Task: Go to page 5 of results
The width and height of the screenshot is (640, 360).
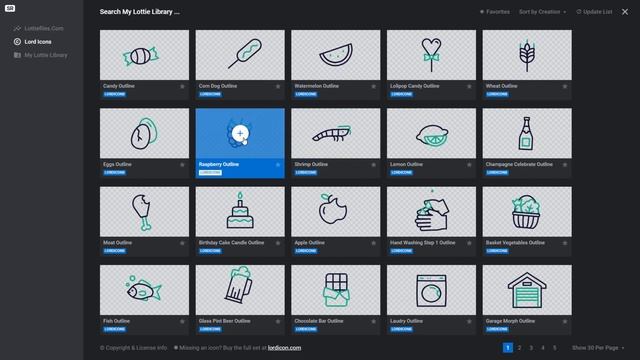Action: point(555,348)
